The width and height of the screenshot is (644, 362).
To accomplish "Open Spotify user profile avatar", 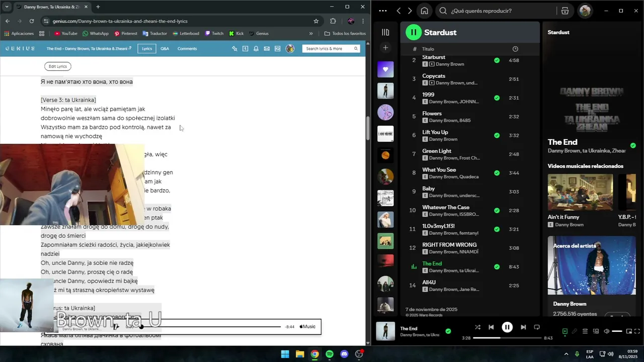I will click(585, 11).
